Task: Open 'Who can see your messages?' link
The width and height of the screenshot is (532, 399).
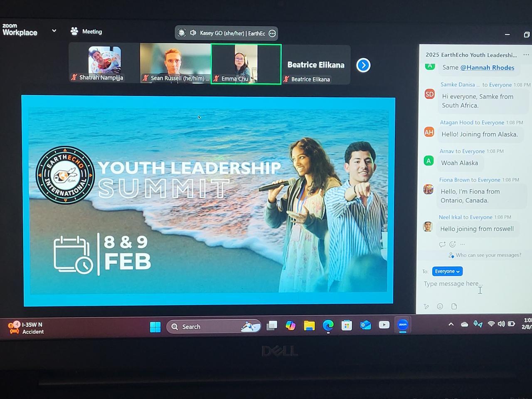Action: click(485, 255)
